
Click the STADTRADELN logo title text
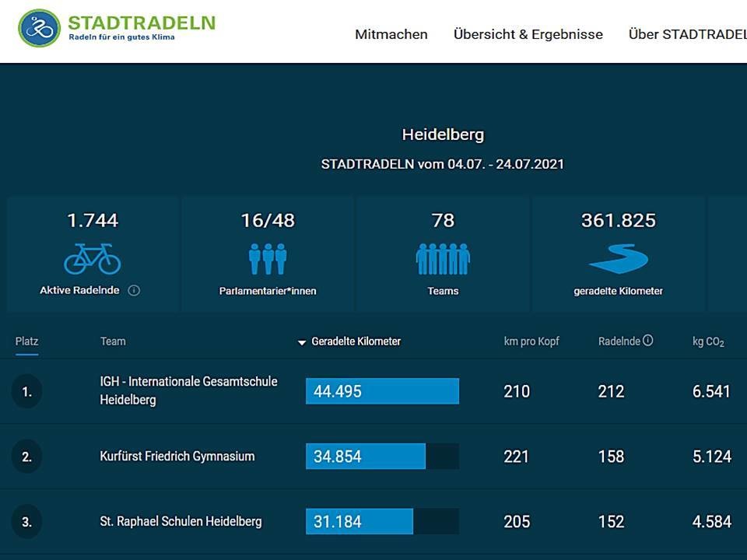click(142, 23)
